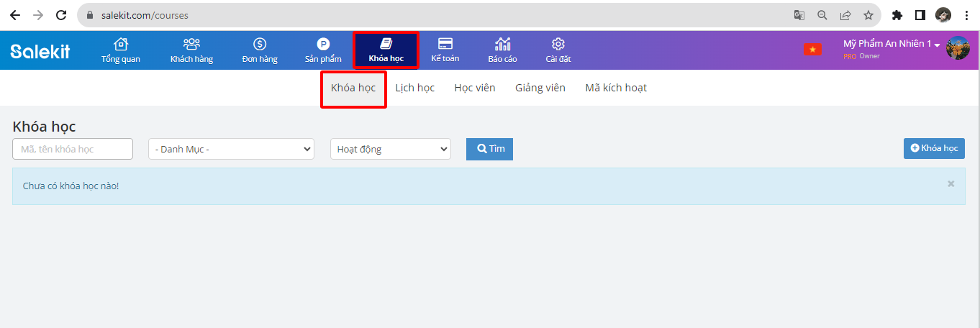Switch to the Học viên tab
Viewport: 980px width, 328px height.
pos(475,88)
